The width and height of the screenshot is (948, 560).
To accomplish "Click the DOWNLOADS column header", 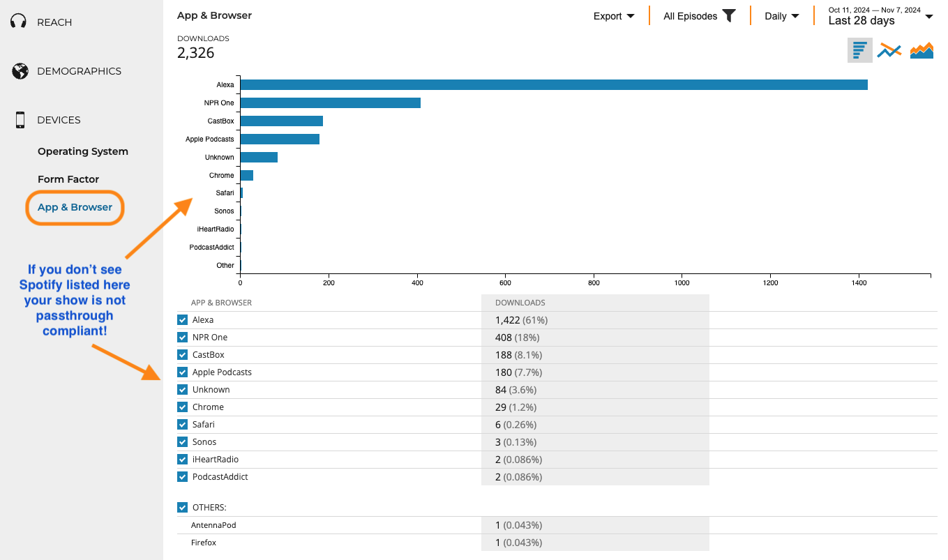I will [520, 303].
